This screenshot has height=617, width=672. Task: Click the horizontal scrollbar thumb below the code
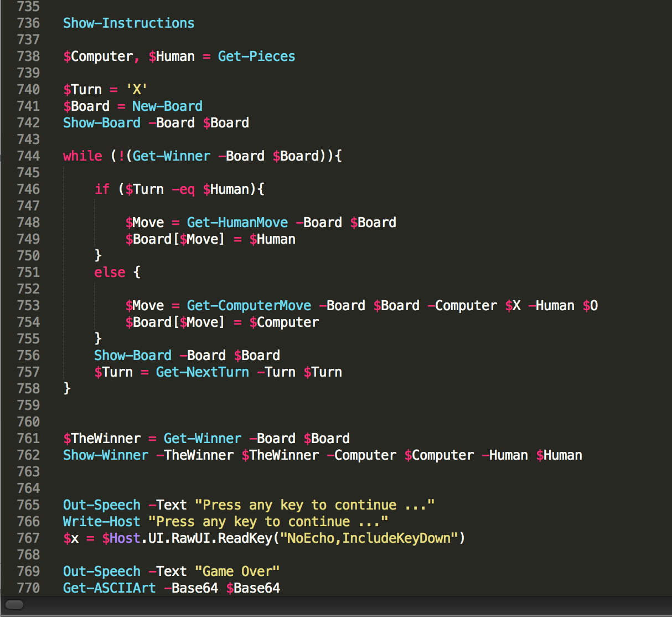[14, 605]
